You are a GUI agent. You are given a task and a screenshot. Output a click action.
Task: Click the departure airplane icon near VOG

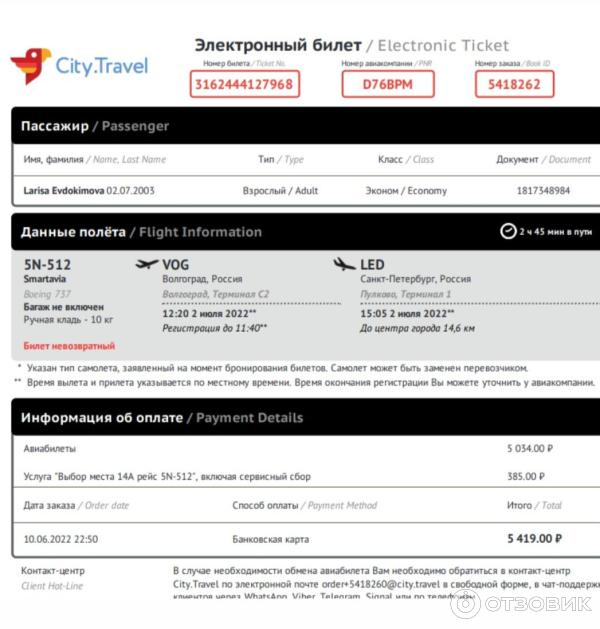pyautogui.click(x=147, y=264)
